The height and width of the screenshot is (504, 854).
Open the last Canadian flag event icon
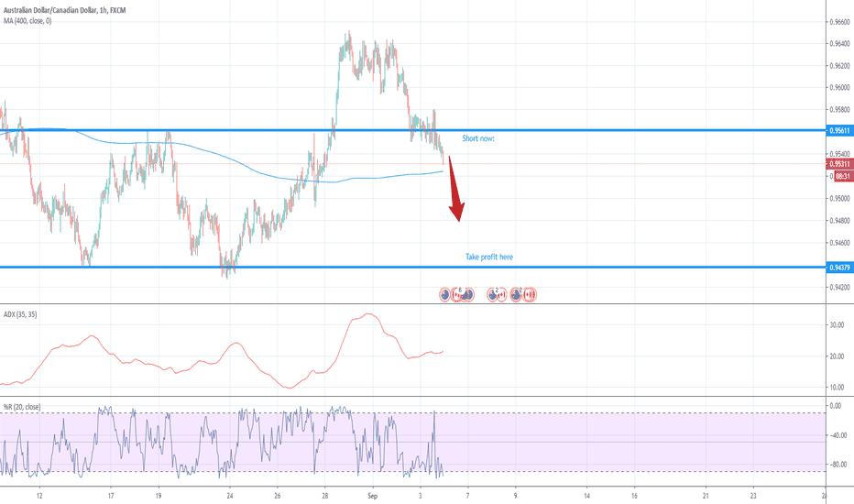[530, 295]
